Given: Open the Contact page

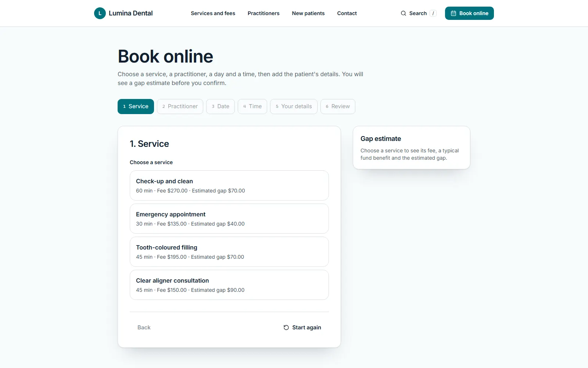Looking at the screenshot, I should tap(347, 13).
